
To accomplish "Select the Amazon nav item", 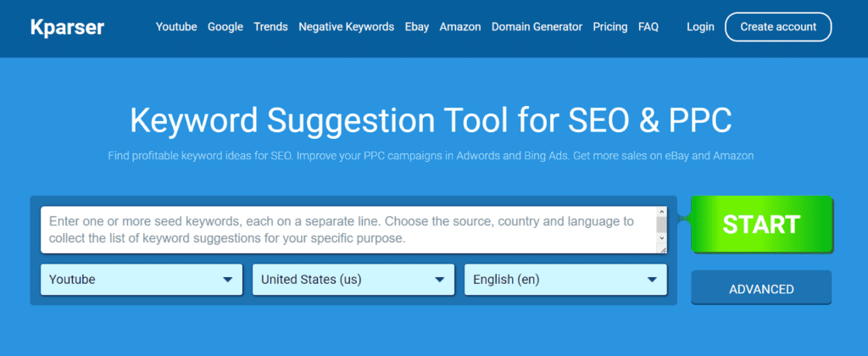I will click(460, 26).
